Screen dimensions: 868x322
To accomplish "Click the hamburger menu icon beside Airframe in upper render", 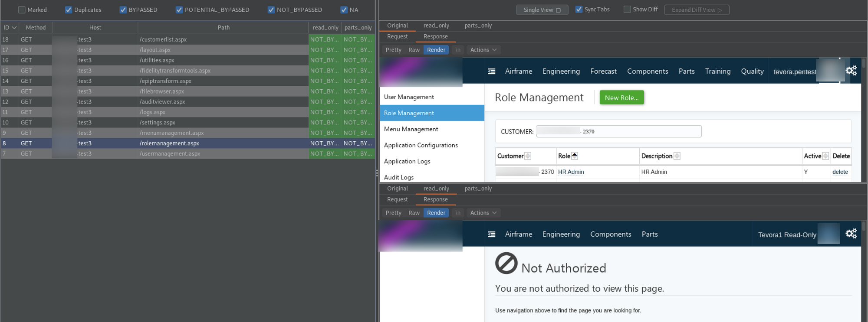I will (491, 72).
